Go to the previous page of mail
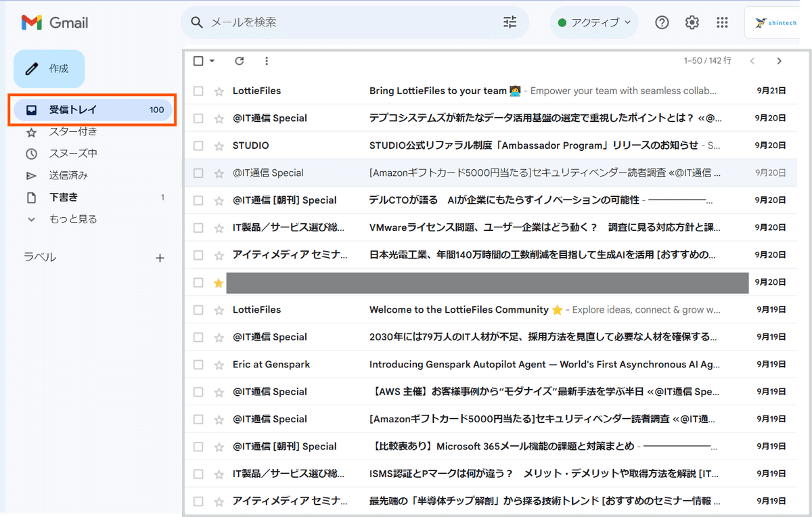The image size is (812, 517). pos(752,61)
